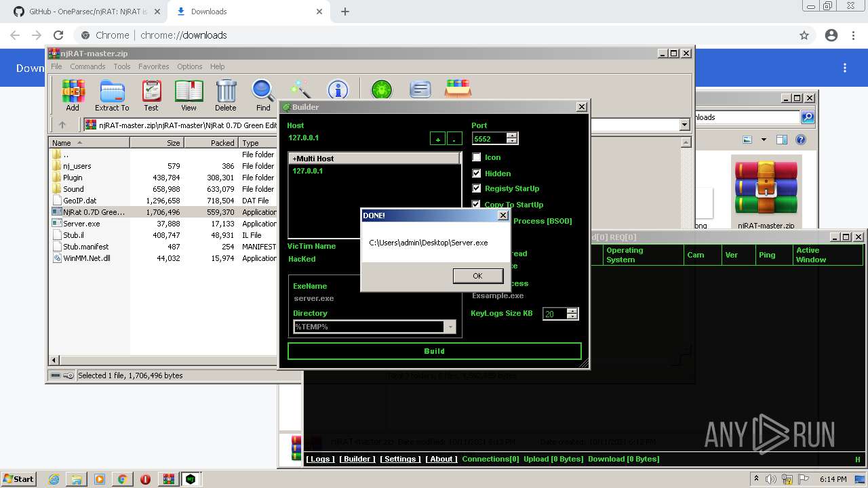Image resolution: width=868 pixels, height=488 pixels.
Task: Select the njRAT-master.zip thumbnail in Explorer
Action: [766, 193]
